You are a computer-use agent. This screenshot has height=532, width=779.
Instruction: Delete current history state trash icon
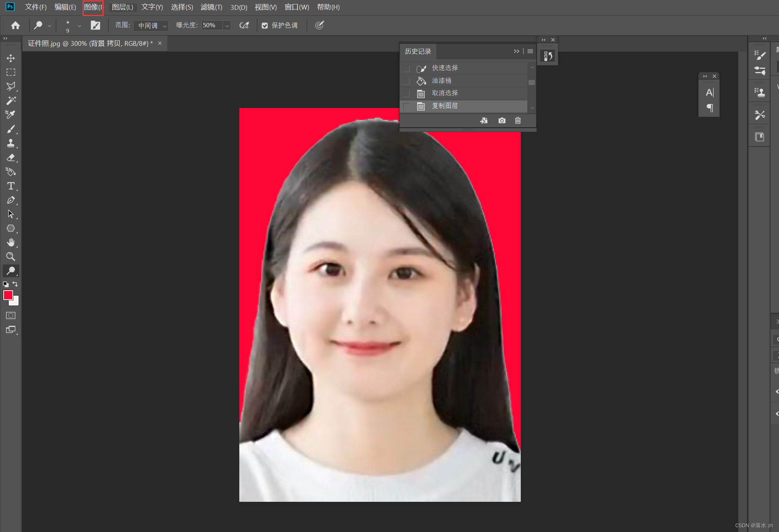pyautogui.click(x=518, y=120)
